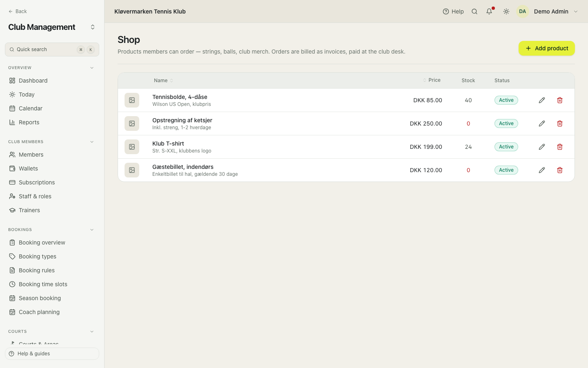Open Subscriptions in the sidebar

point(52,182)
